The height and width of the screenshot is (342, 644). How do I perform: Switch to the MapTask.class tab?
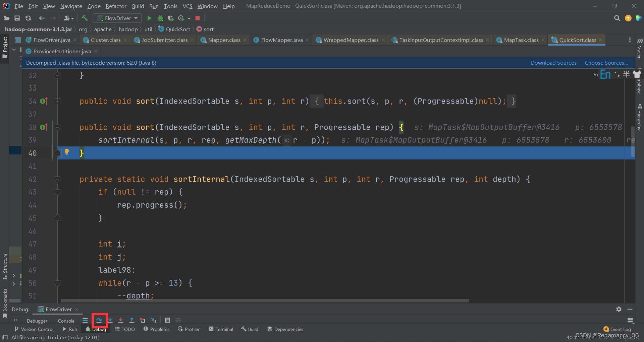[x=521, y=40]
